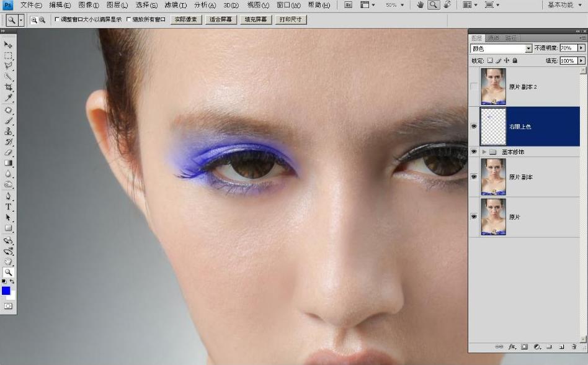Select the Path Selection tool
This screenshot has width=588, height=365.
pyautogui.click(x=8, y=218)
